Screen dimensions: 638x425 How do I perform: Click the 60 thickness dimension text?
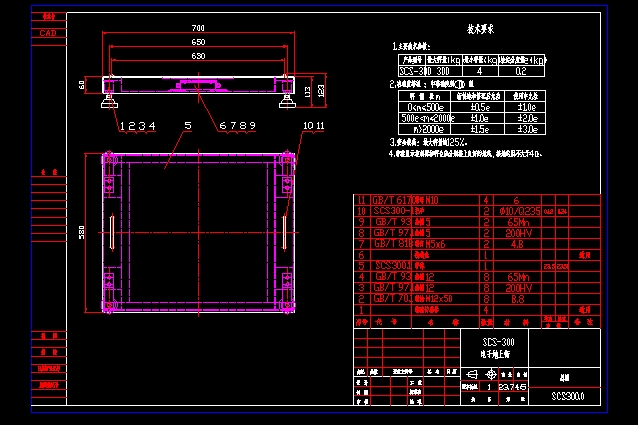82,85
